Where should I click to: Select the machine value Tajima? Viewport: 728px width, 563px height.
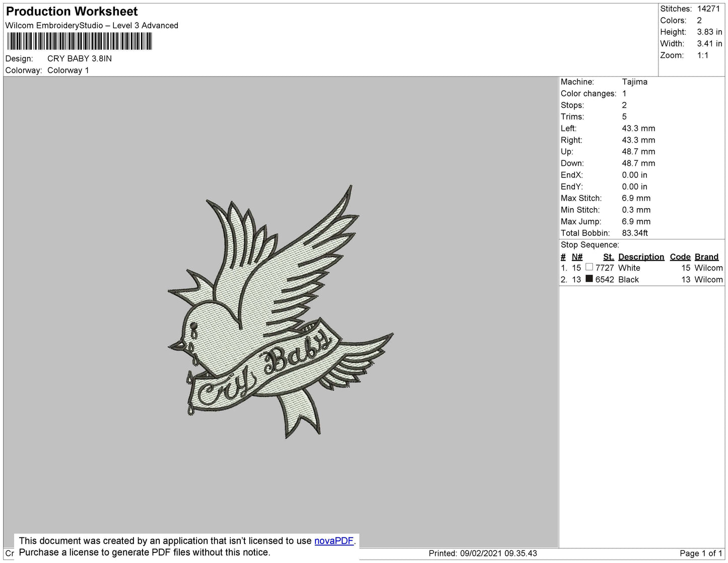tap(635, 82)
